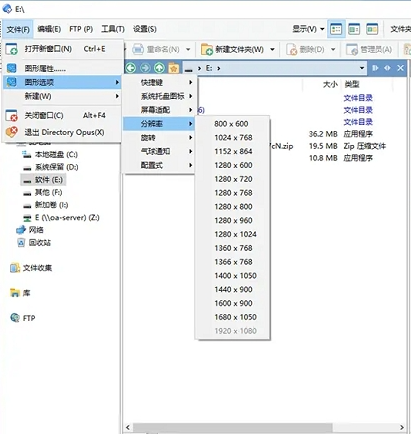The image size is (411, 434).
Task: Go back with green left arrow
Action: 131,68
